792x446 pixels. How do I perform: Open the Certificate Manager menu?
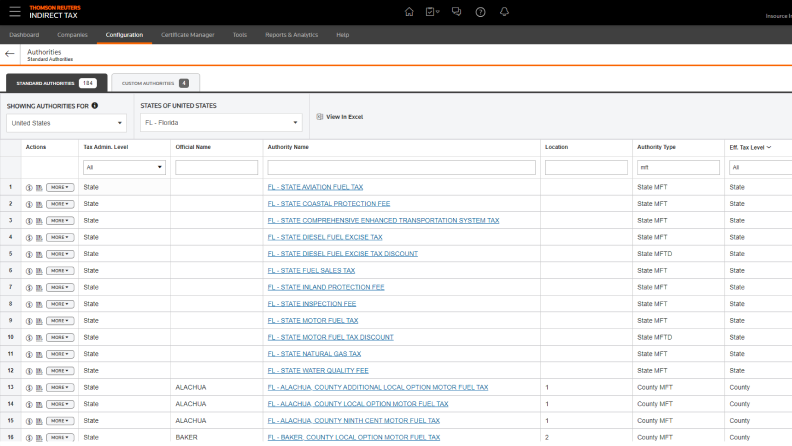click(188, 35)
